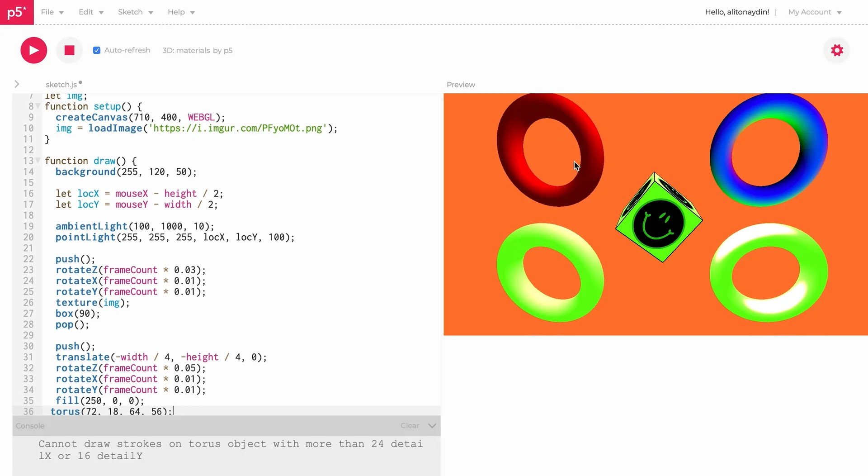
Task: Open the settings gear
Action: (837, 50)
